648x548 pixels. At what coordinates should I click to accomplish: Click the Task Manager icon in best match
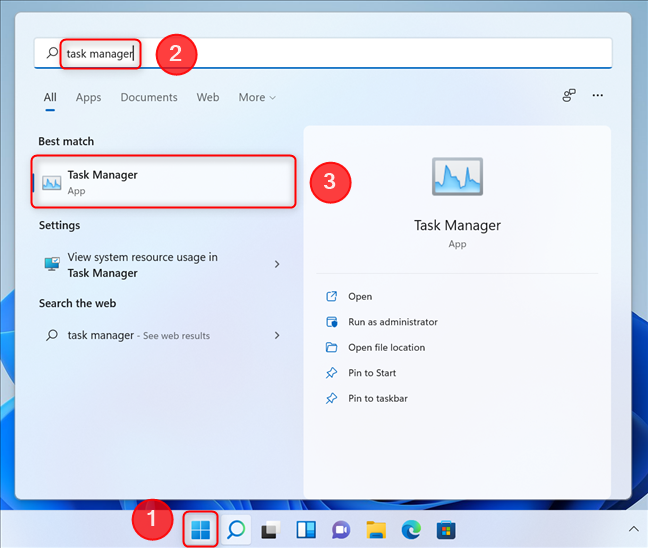[52, 182]
